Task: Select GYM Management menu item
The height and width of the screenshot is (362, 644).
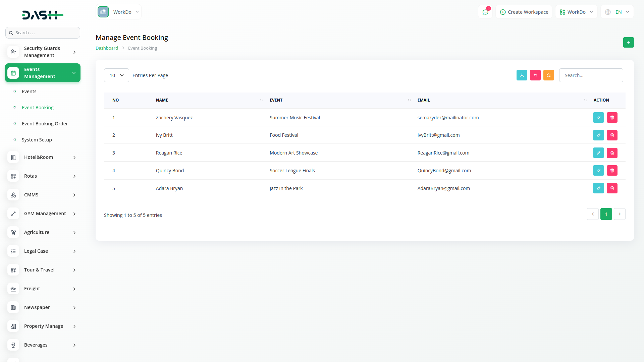Action: (x=43, y=214)
